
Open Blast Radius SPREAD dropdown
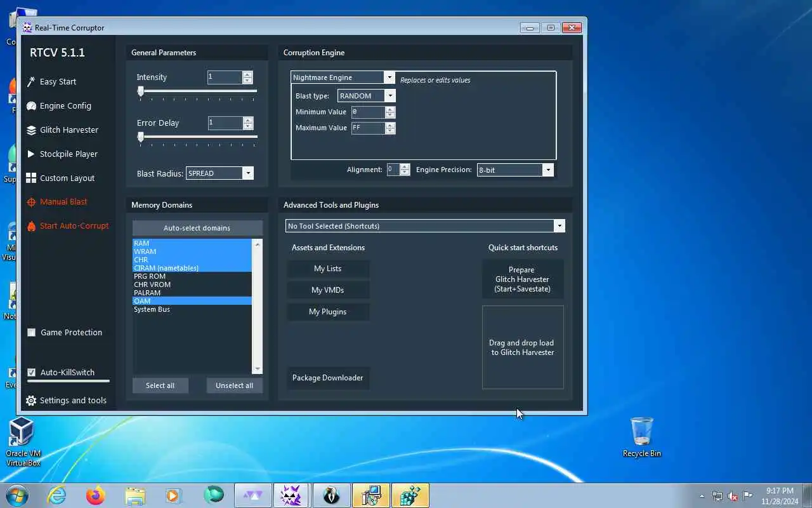coord(248,173)
